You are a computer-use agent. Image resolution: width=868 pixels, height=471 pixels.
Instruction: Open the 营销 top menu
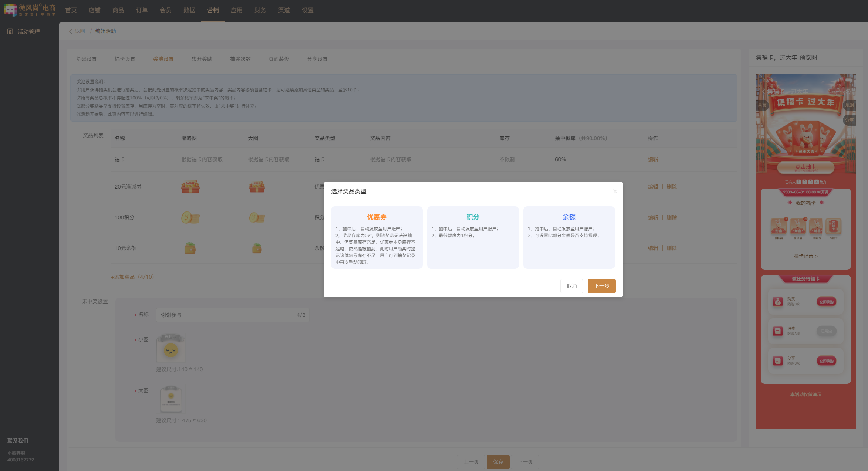213,10
